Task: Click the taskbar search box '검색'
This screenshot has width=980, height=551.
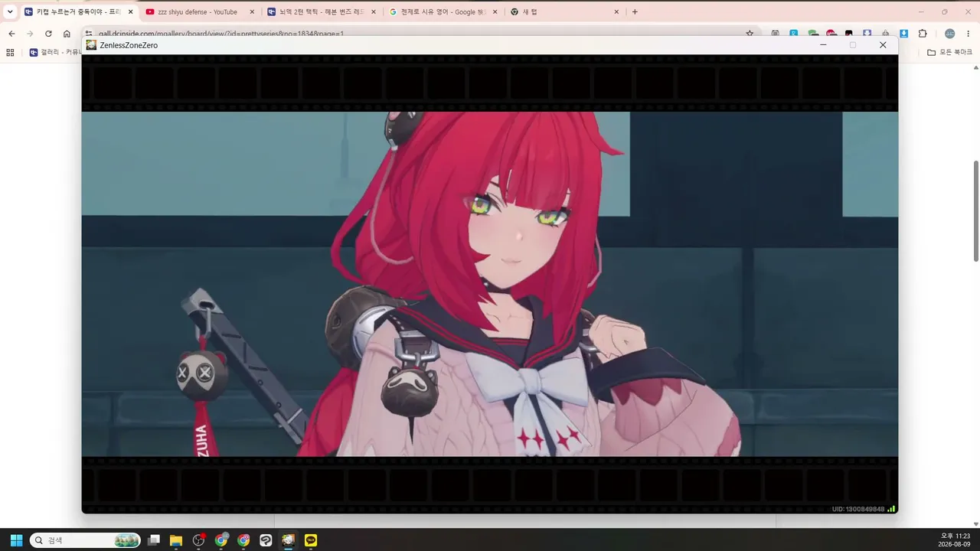Action: [x=85, y=540]
